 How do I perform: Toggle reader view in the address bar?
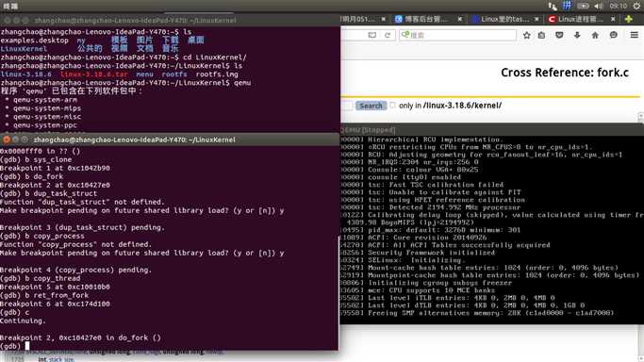coord(372,35)
